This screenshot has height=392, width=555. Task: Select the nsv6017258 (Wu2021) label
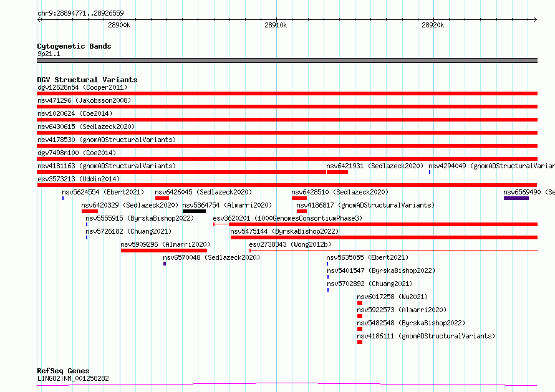(392, 297)
